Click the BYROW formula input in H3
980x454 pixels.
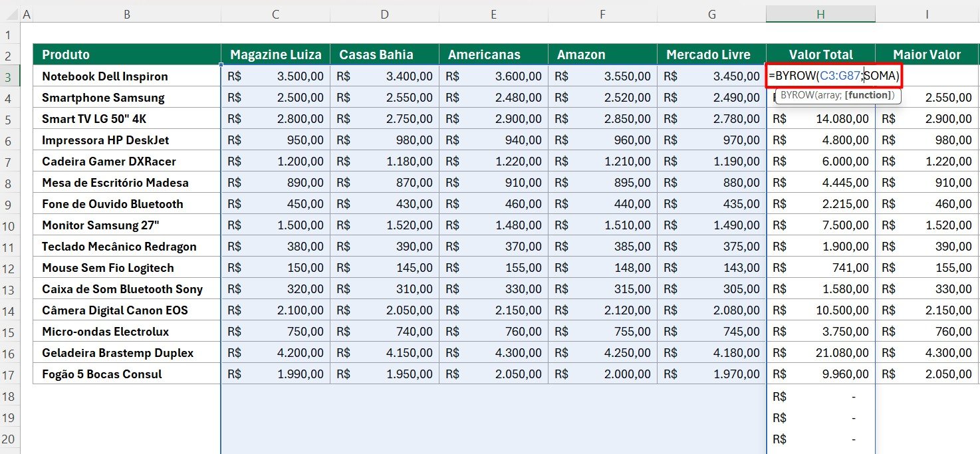[834, 76]
